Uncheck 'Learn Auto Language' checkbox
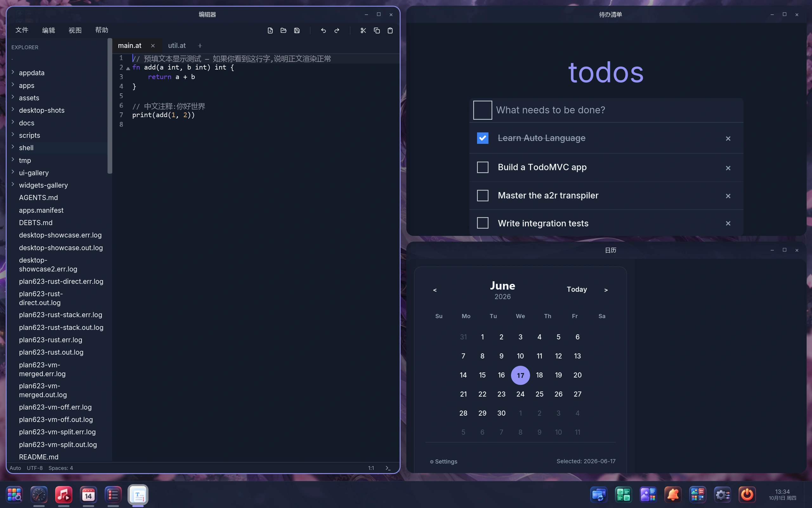 click(x=483, y=138)
